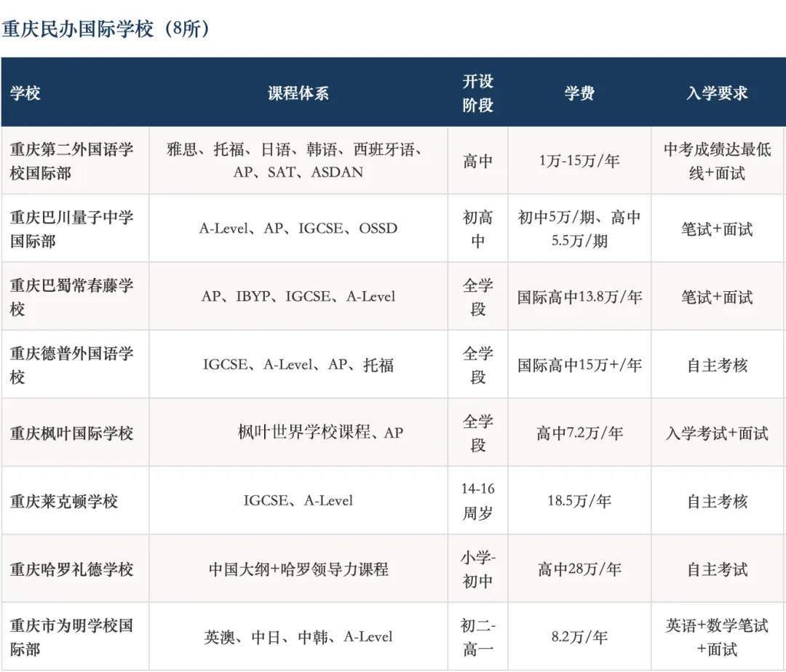786x672 pixels.
Task: Click 全学段 in 枫叶国际学校 row
Action: click(477, 433)
